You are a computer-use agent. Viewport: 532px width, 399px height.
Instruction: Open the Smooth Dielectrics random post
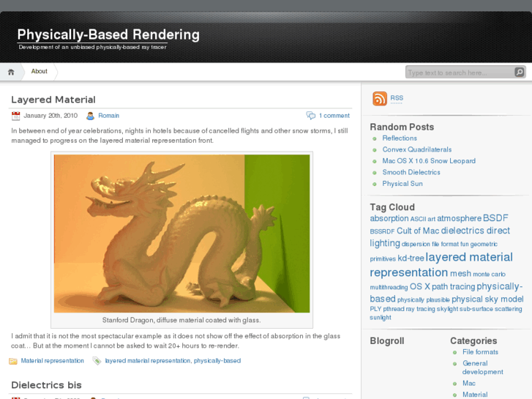tap(411, 172)
